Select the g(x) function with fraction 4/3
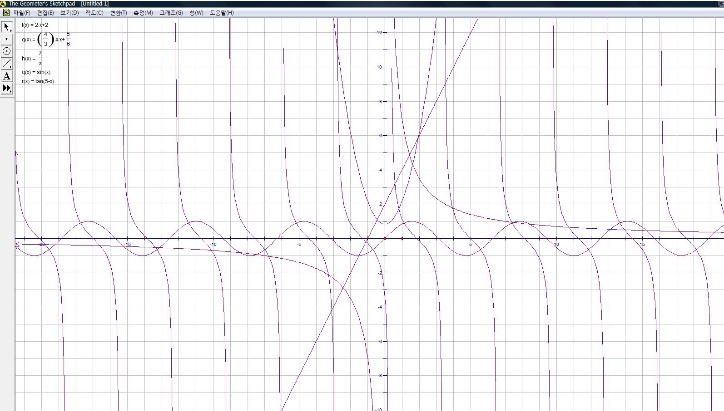 click(x=46, y=39)
